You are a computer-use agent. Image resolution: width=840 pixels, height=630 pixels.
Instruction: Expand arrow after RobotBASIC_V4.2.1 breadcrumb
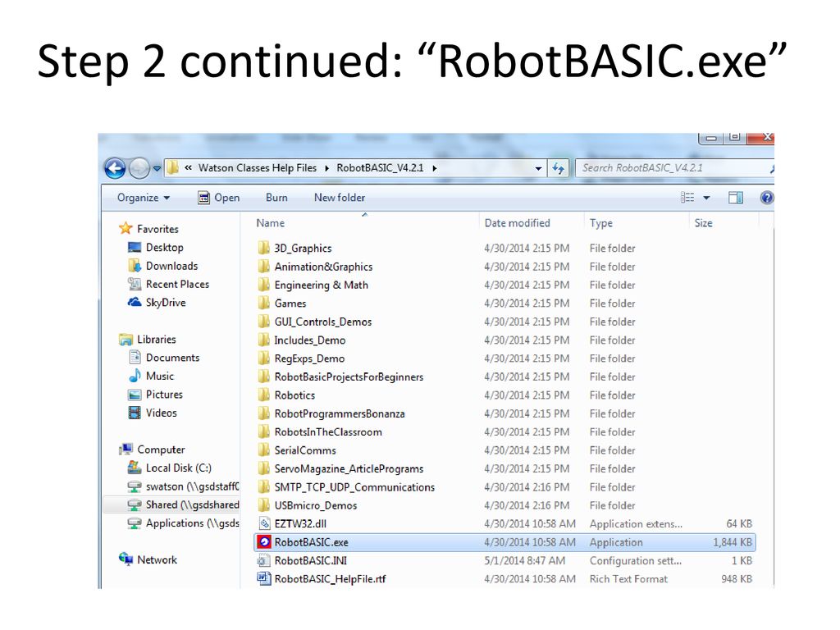pos(435,168)
